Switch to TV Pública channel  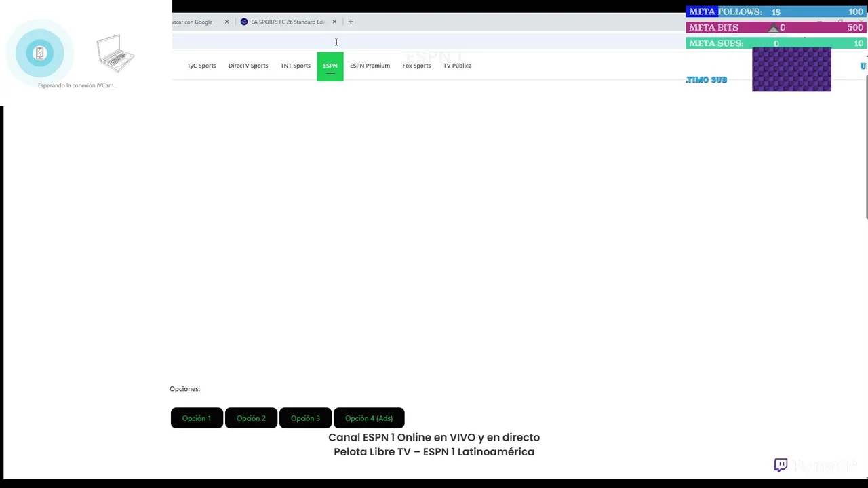[x=457, y=66]
